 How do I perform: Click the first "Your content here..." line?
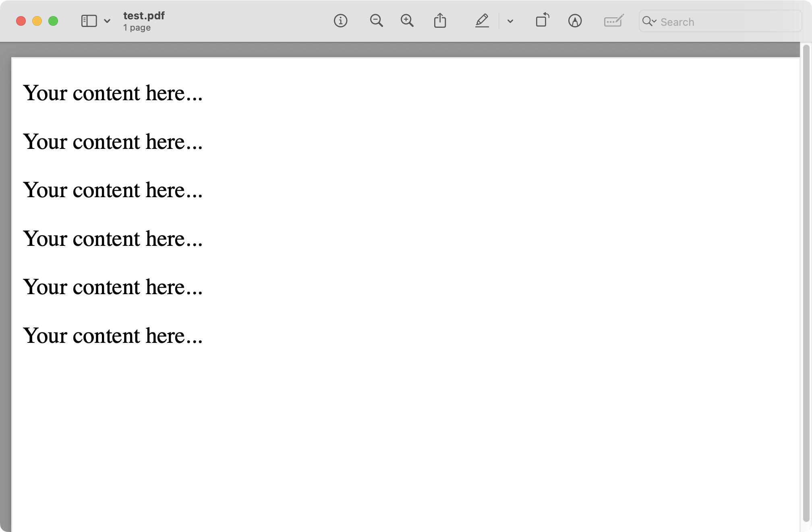(113, 93)
